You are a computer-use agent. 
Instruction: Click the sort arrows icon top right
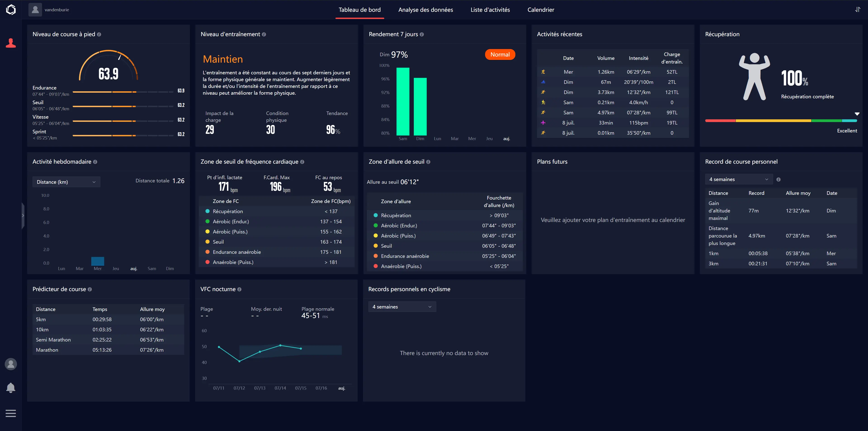tap(858, 9)
